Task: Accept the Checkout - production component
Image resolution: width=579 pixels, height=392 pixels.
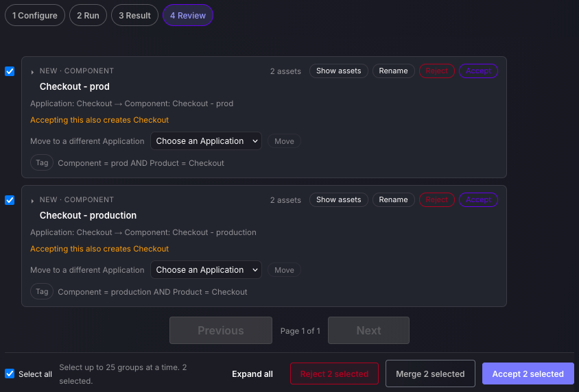Action: (478, 199)
